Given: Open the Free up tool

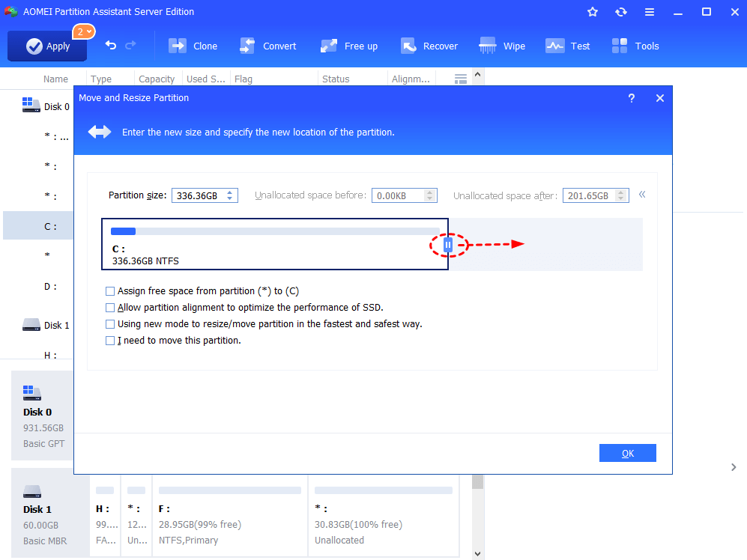Looking at the screenshot, I should pyautogui.click(x=349, y=46).
